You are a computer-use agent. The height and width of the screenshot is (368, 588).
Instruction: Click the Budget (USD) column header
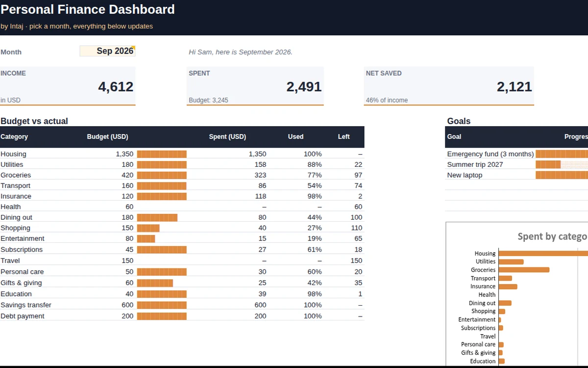click(x=107, y=137)
